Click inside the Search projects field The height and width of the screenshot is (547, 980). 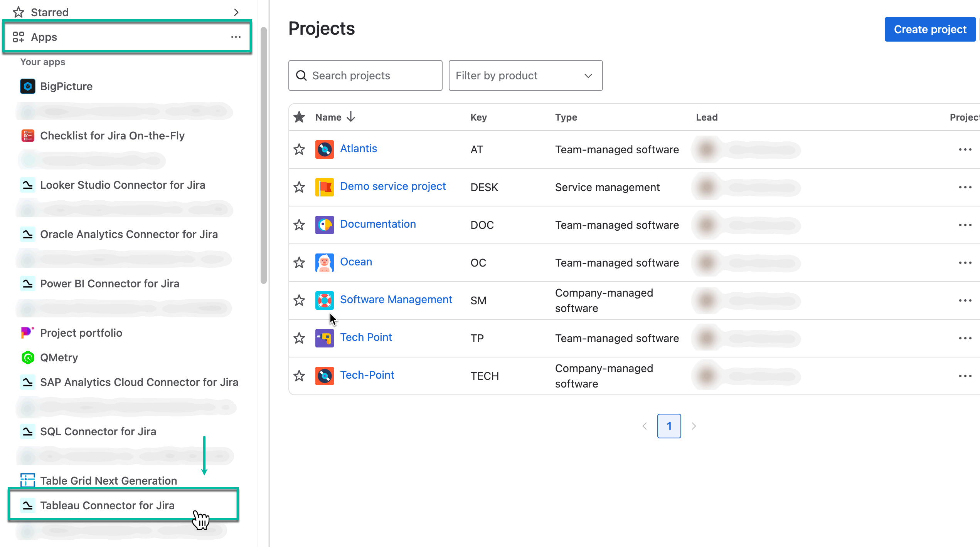click(x=365, y=76)
